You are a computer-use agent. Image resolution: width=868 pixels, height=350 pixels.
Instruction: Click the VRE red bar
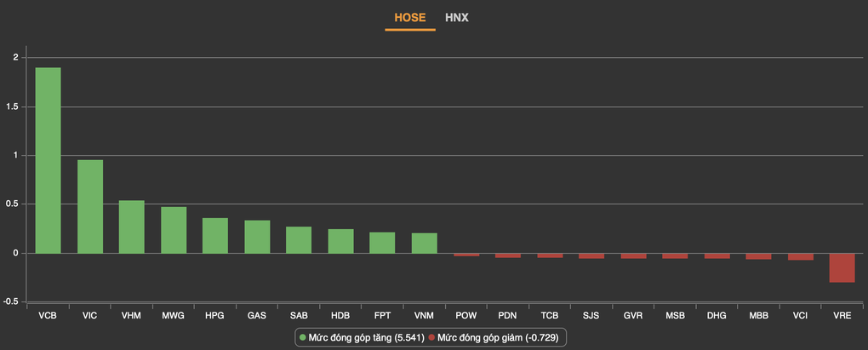point(842,268)
